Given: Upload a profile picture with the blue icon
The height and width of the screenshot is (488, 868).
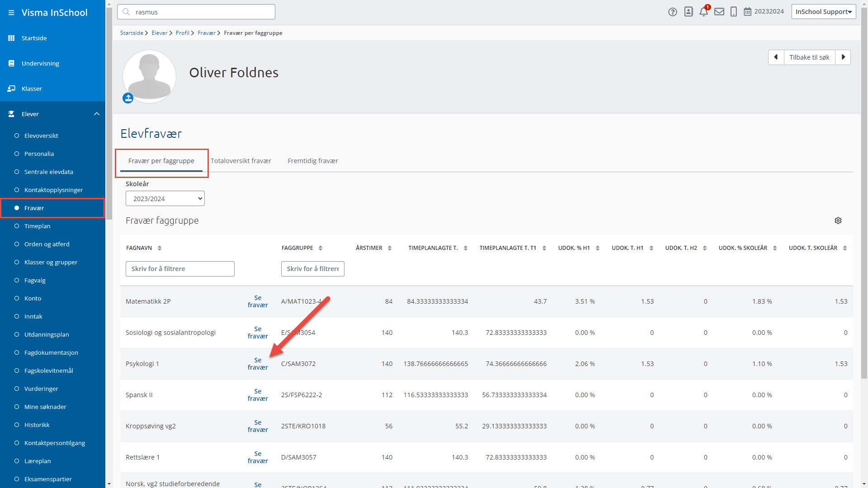Looking at the screenshot, I should tap(128, 98).
